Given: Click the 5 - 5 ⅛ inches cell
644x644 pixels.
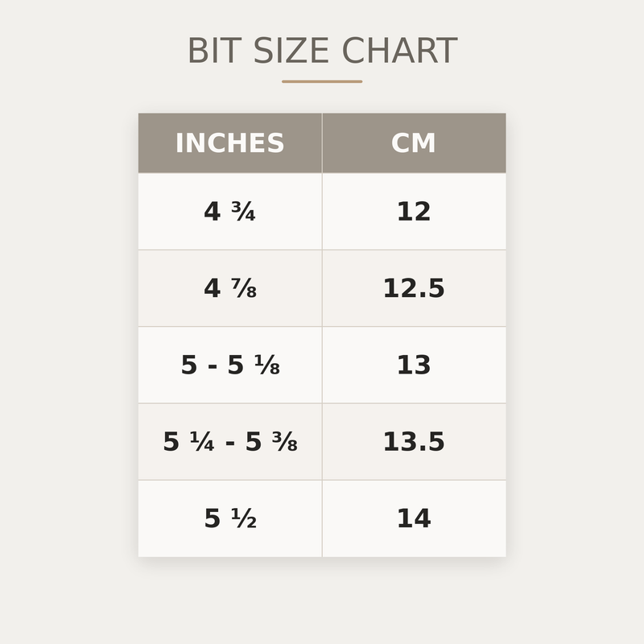Looking at the screenshot, I should [230, 365].
